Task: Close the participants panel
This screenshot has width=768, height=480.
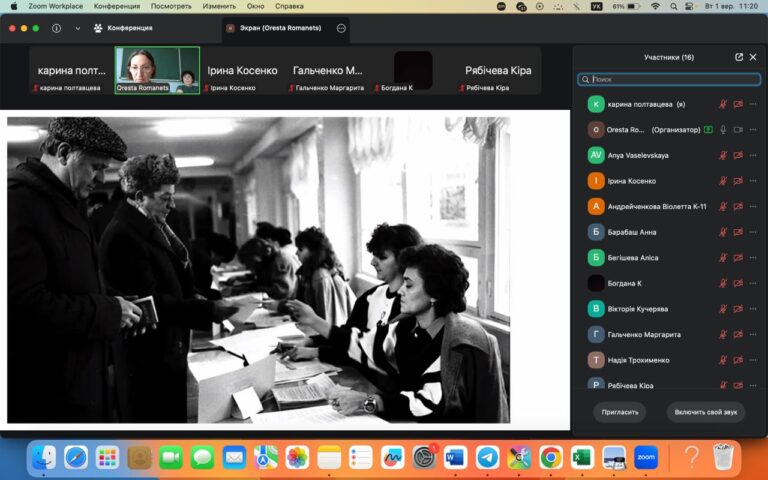Action: click(753, 57)
